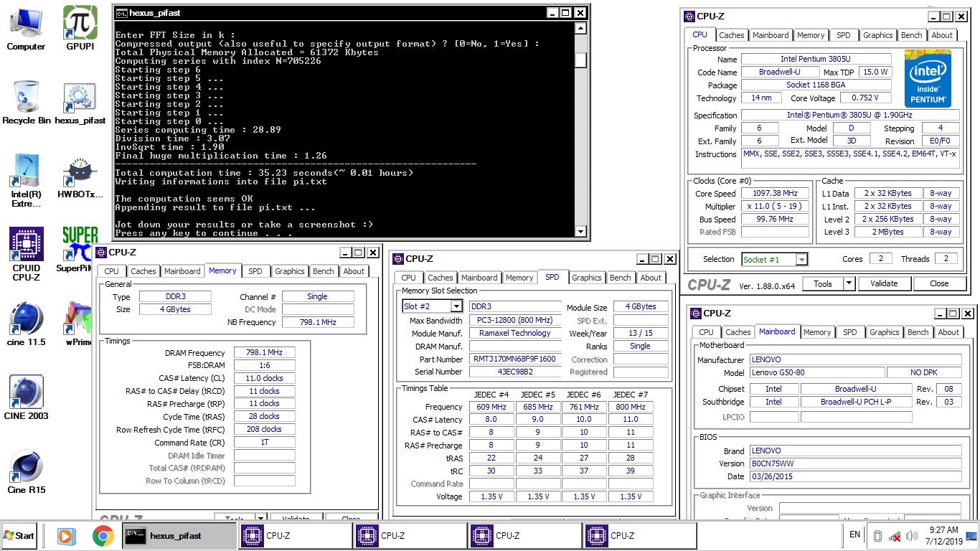Click the 'Ramaxel Technology' manufacturer value
Image resolution: width=980 pixels, height=551 pixels.
coord(515,334)
